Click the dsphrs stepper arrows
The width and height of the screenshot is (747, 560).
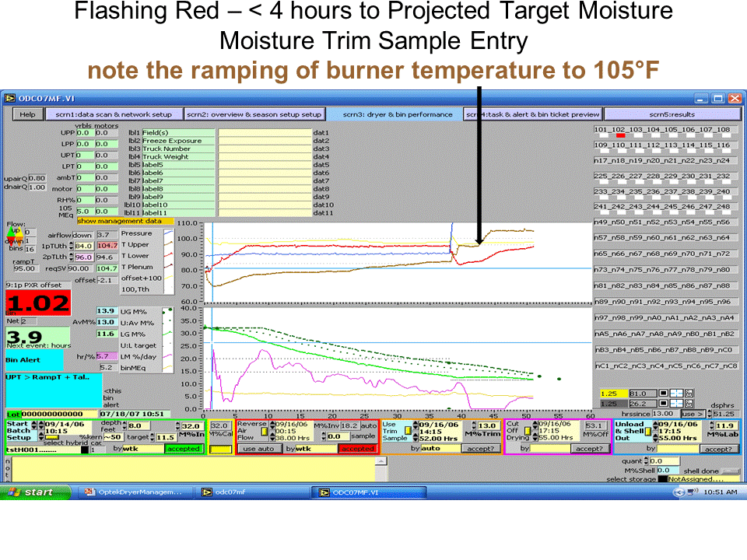[710, 414]
